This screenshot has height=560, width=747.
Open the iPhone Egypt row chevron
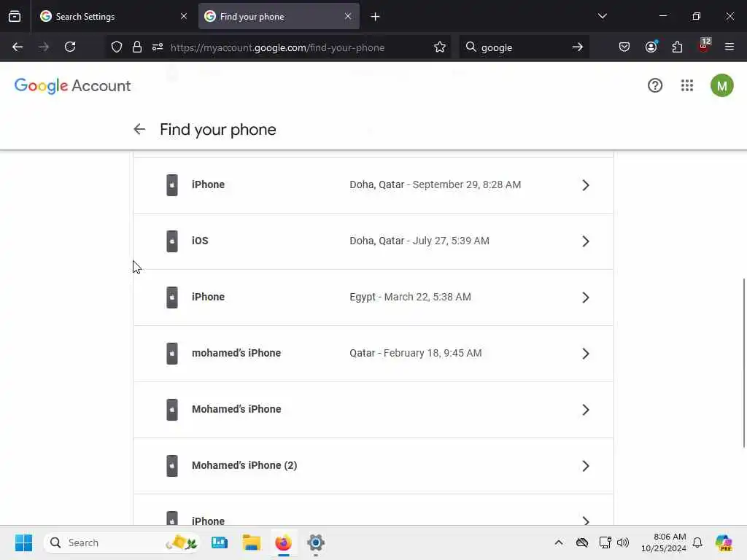(x=586, y=297)
